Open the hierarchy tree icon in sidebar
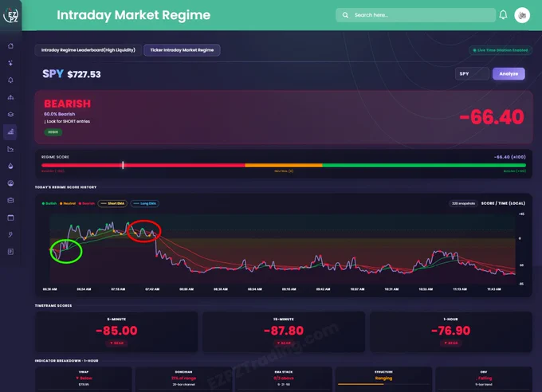 [x=10, y=97]
